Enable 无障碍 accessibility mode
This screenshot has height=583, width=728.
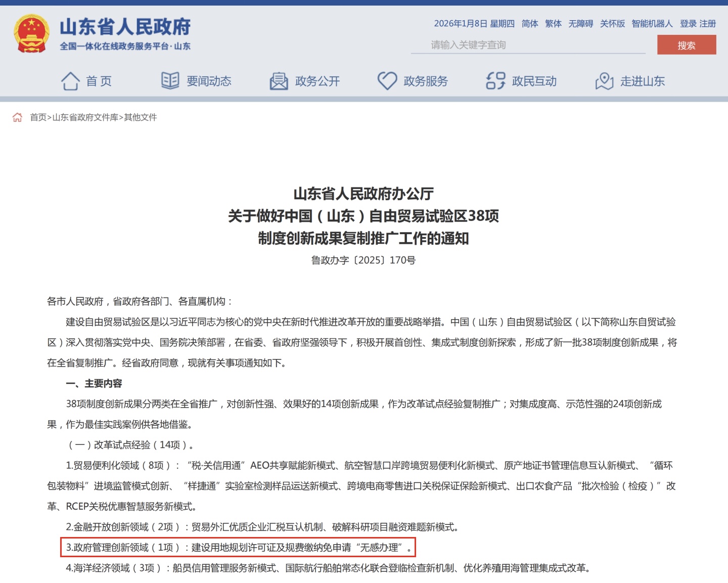coord(580,24)
